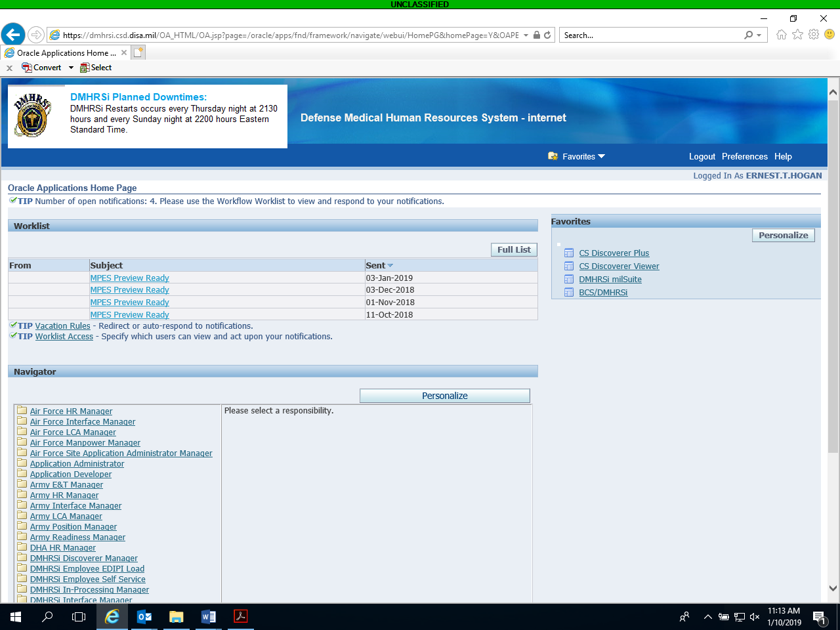Click the BCS/DMHRSi list icon
Screen dimensions: 840x630
pos(569,292)
